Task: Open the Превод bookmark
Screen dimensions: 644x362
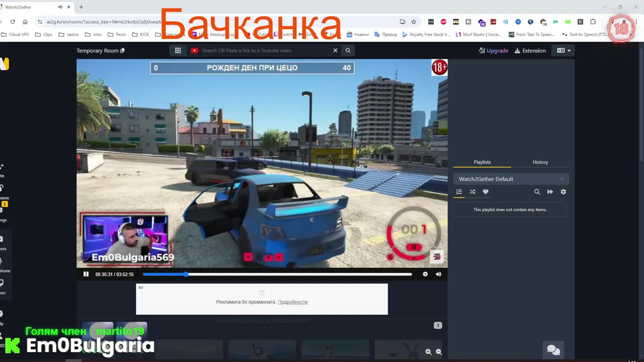Action: pyautogui.click(x=385, y=35)
